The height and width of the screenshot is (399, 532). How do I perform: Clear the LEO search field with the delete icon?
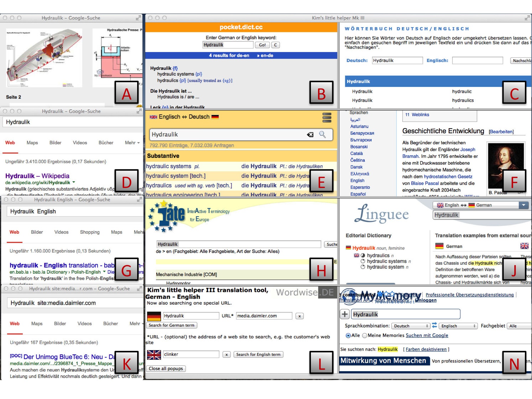click(310, 134)
